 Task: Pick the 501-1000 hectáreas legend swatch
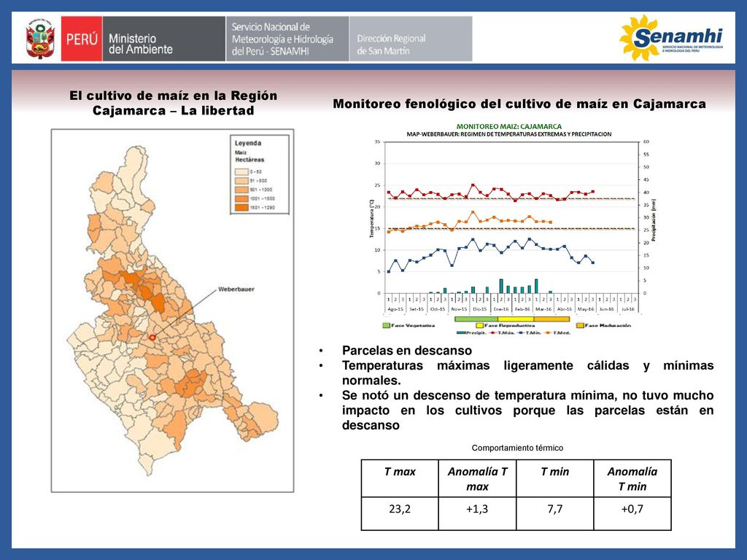tap(241, 190)
